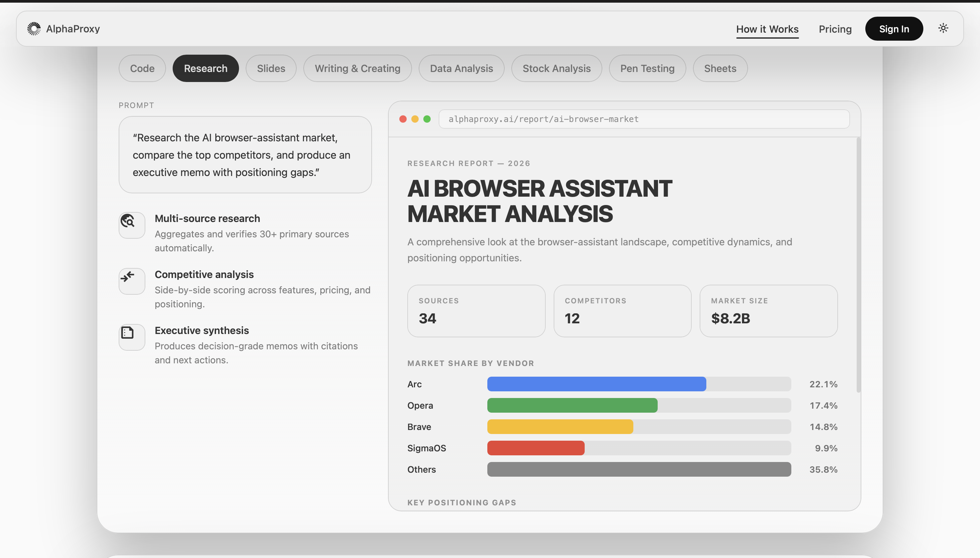Viewport: 980px width, 558px height.
Task: Click the 'Brave' vendor label
Action: coord(419,427)
